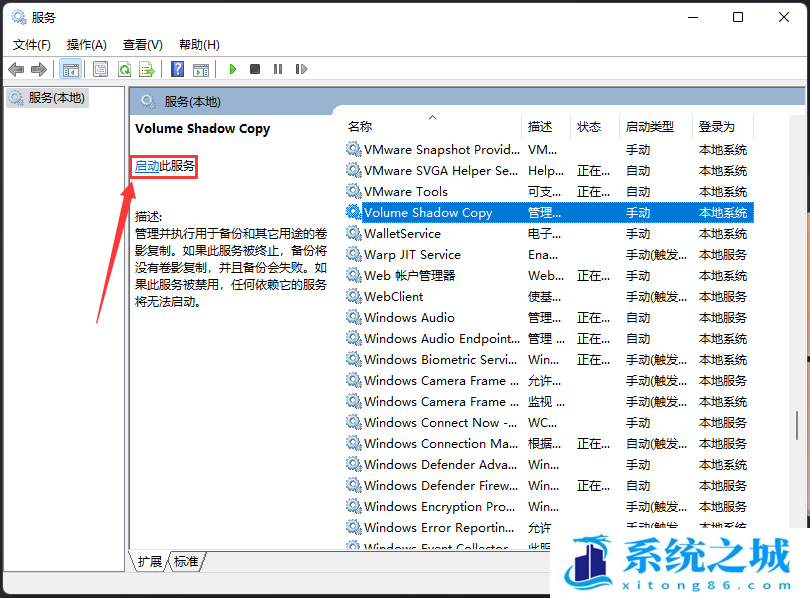This screenshot has height=598, width=810.
Task: Select first Windows Camera Frame row (允许)
Action: (x=549, y=381)
